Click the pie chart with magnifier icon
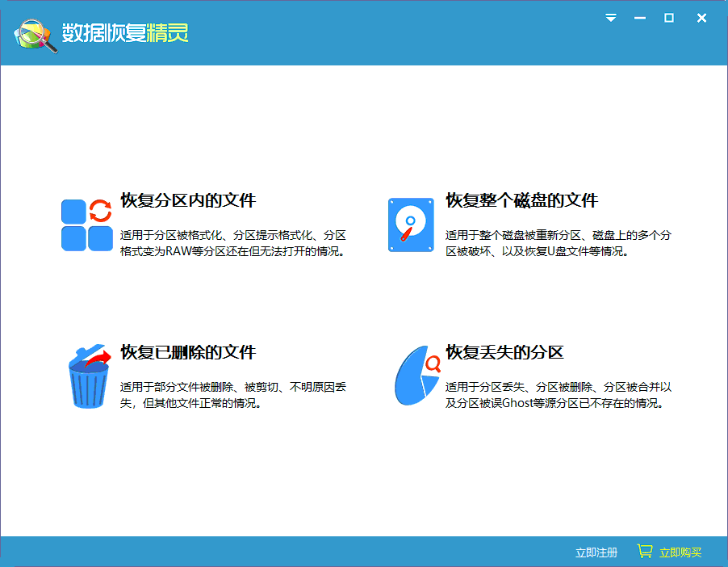 click(415, 374)
